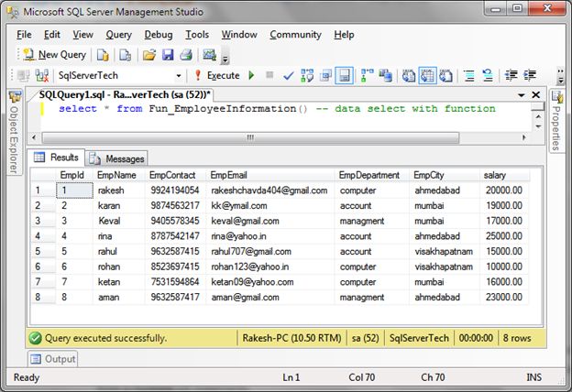This screenshot has width=572, height=392.
Task: Uncomment the selected lines
Action: tap(488, 75)
